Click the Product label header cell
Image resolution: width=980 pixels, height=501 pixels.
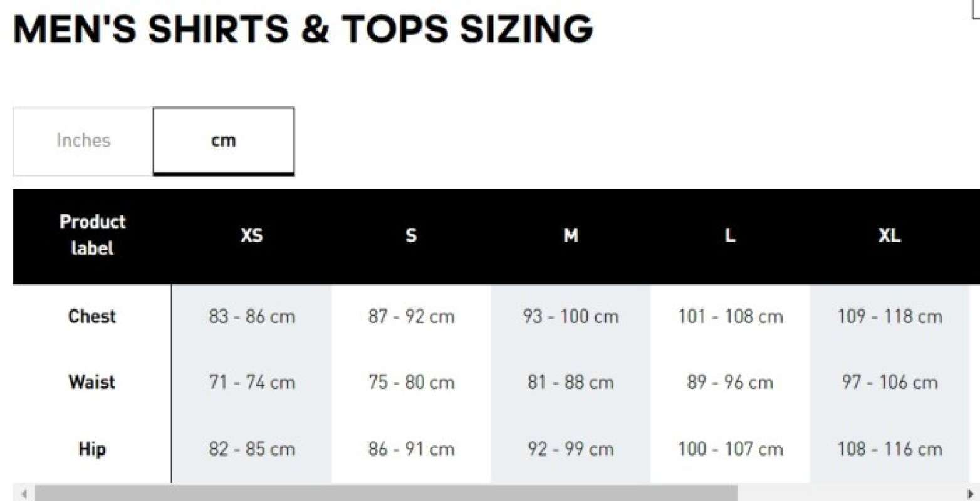(92, 235)
